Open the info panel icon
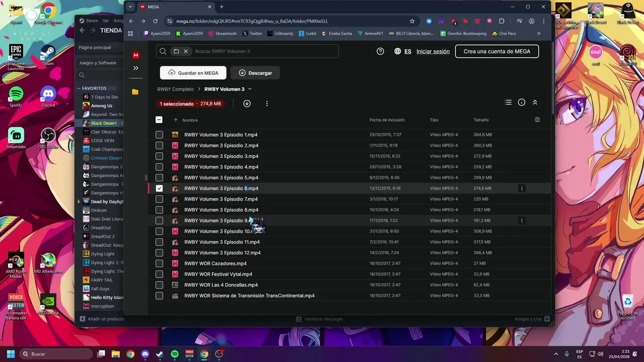This screenshot has width=644, height=362. coord(522,102)
